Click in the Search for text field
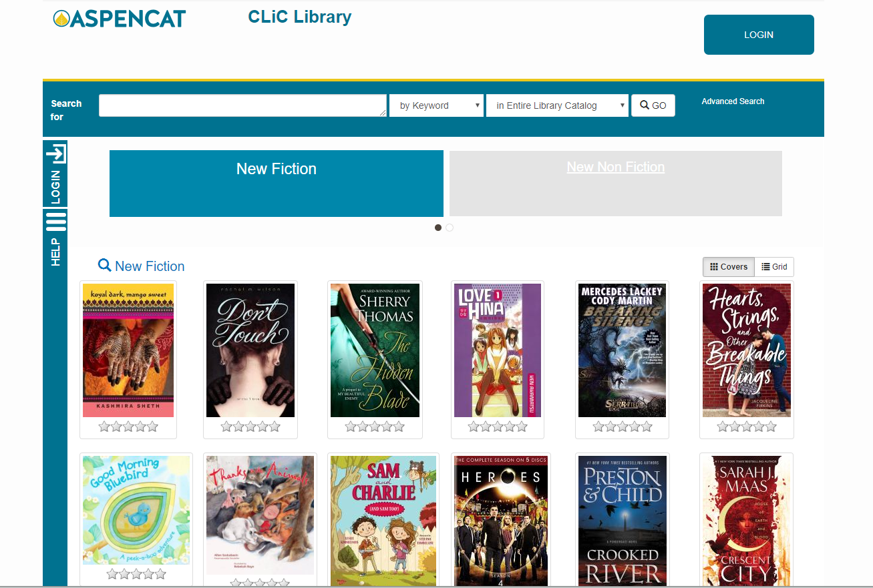 pos(242,105)
